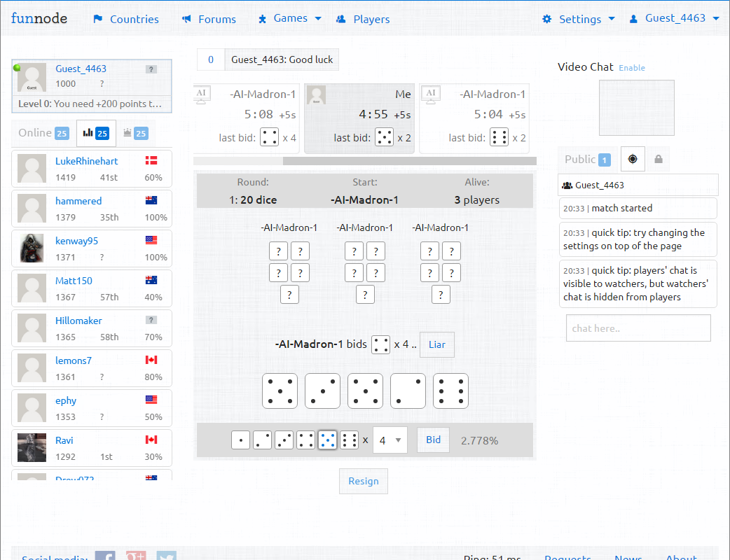The height and width of the screenshot is (560, 730).
Task: Open the Forums page
Action: pyautogui.click(x=217, y=19)
